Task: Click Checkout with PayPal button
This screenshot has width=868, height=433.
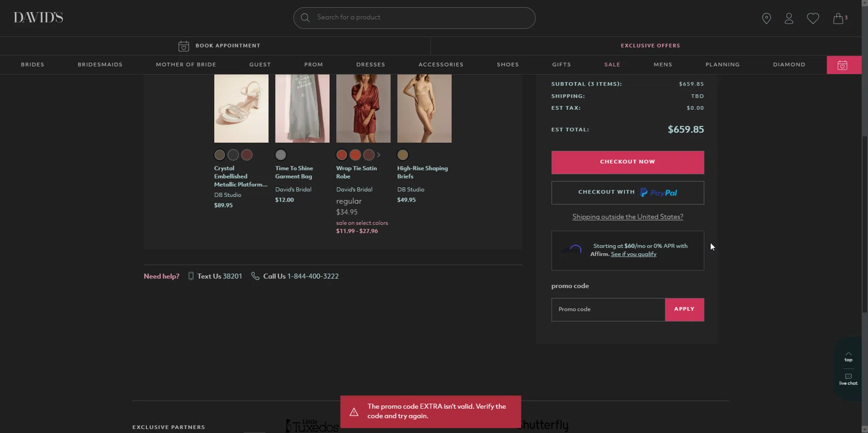Action: (x=627, y=193)
